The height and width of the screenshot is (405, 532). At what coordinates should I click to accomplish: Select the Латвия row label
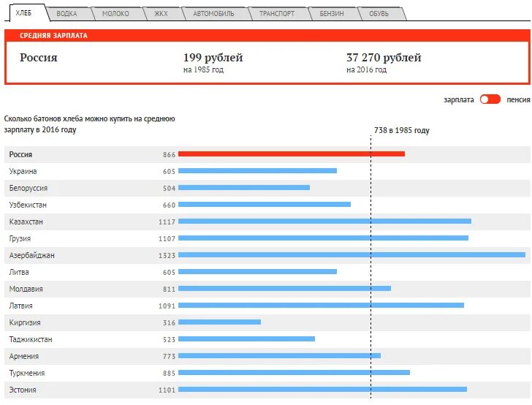(x=21, y=306)
